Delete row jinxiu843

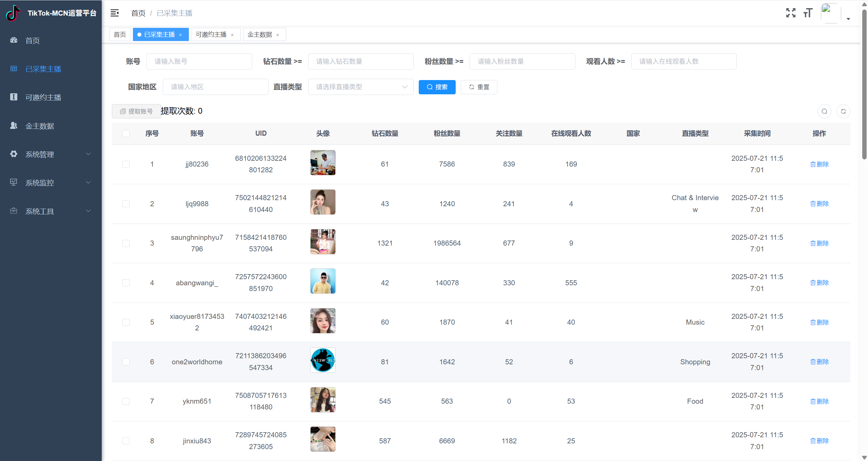[819, 441]
